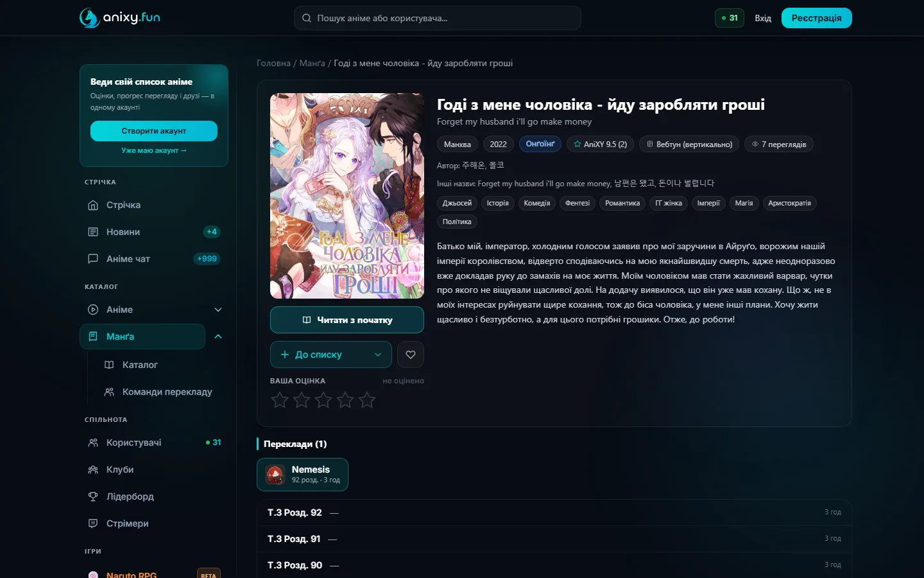Click the Аніме чат bubble icon
The image size is (924, 578).
(x=93, y=259)
